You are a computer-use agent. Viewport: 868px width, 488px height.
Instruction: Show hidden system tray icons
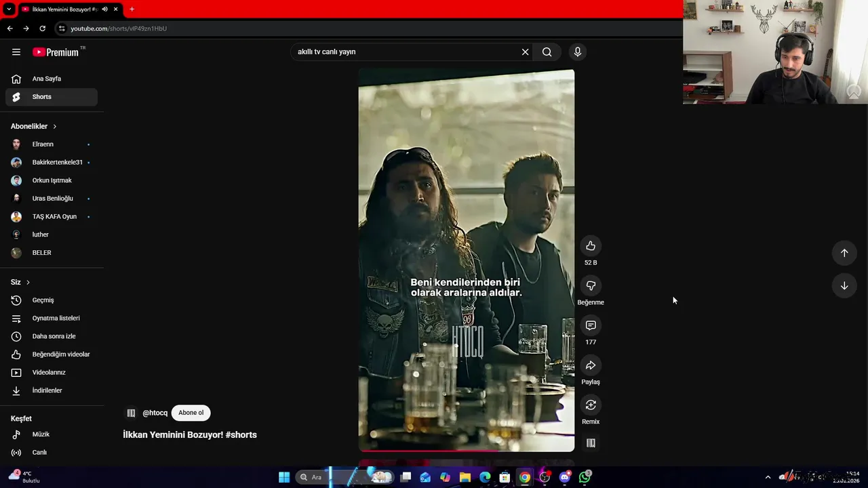pos(768,477)
